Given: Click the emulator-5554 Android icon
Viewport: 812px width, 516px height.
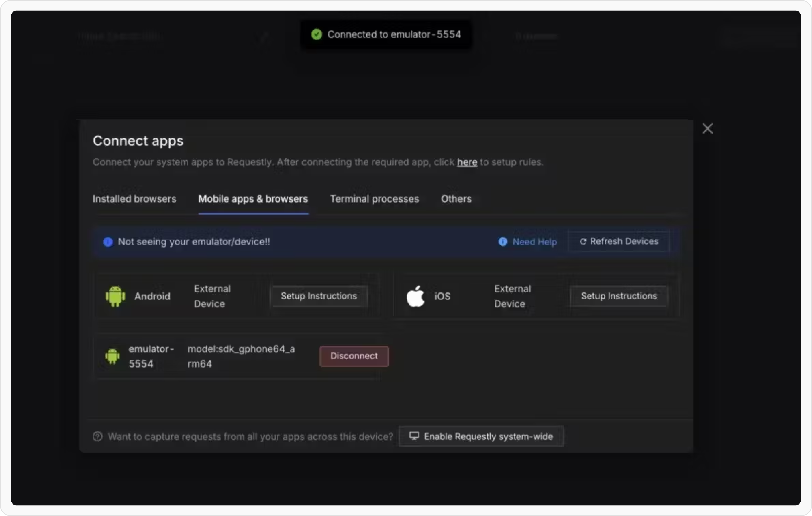Looking at the screenshot, I should 112,356.
